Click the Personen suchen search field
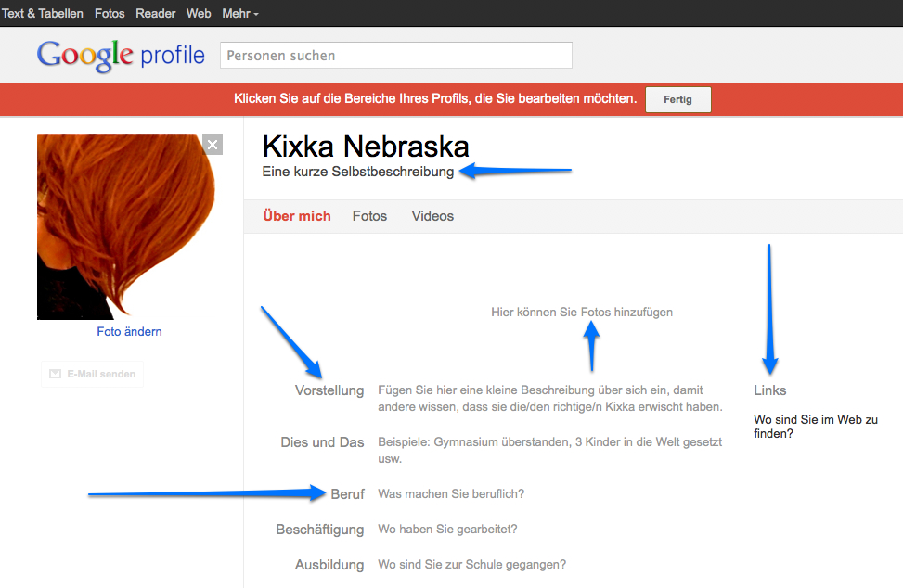903x588 pixels. point(395,56)
